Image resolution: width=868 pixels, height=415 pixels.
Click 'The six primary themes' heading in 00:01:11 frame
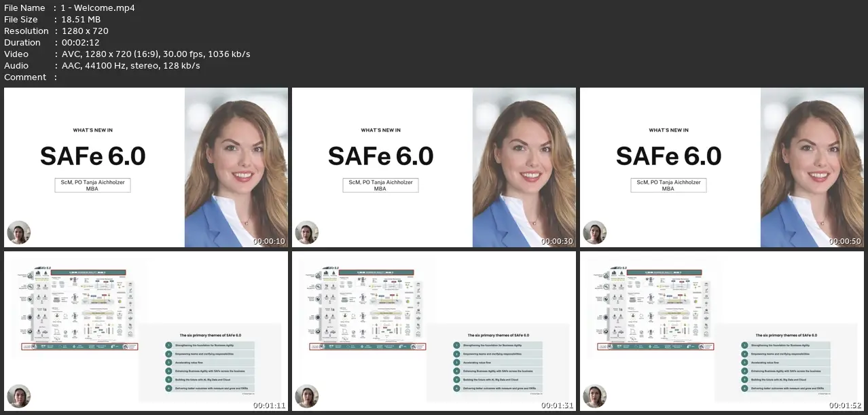pos(210,336)
